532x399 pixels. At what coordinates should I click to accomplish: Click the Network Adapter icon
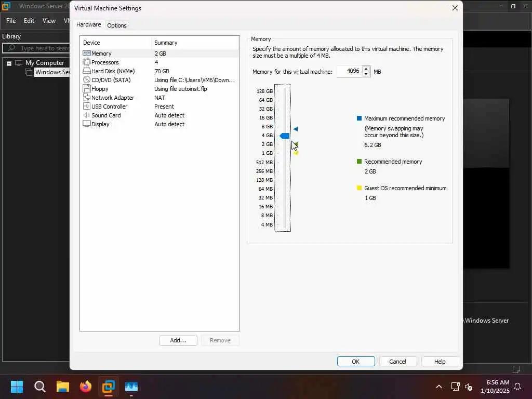87,97
